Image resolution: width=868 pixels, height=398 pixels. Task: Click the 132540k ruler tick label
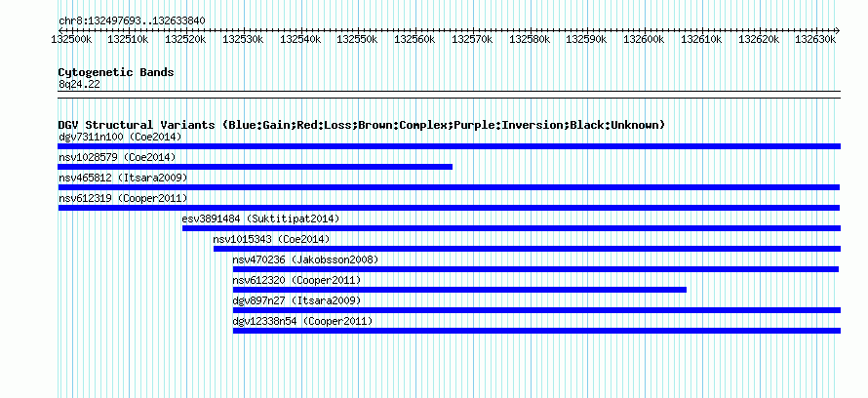[300, 39]
